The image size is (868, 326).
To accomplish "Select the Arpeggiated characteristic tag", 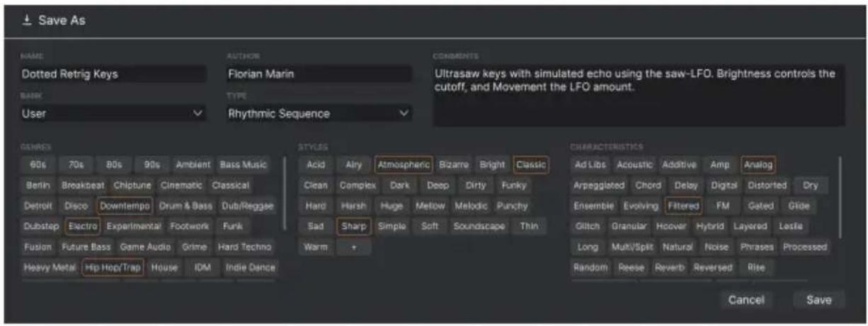I will [x=599, y=185].
